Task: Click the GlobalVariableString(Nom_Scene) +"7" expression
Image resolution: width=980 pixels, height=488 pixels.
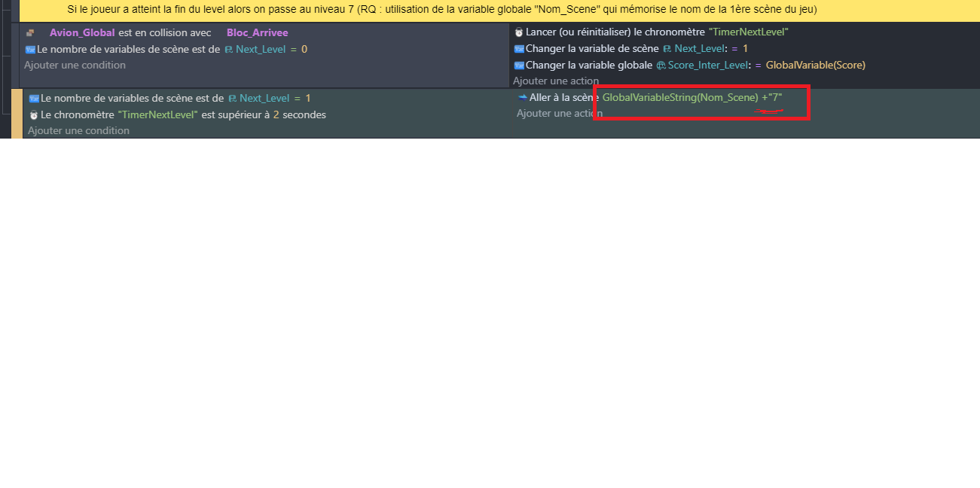Action: click(x=695, y=97)
